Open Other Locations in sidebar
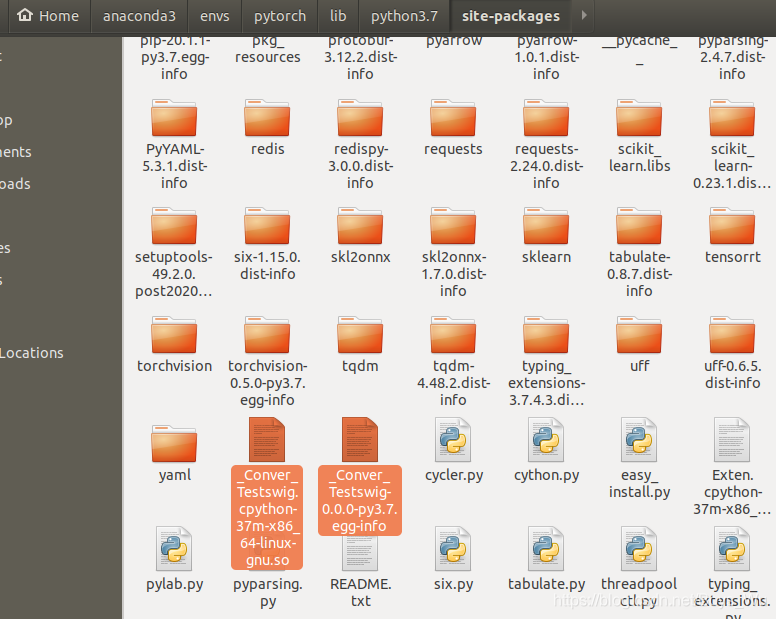 click(x=31, y=353)
